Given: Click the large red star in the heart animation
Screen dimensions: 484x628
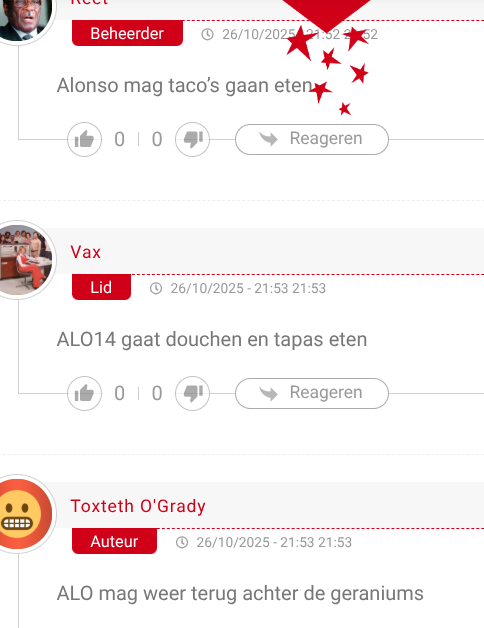Looking at the screenshot, I should point(300,43).
